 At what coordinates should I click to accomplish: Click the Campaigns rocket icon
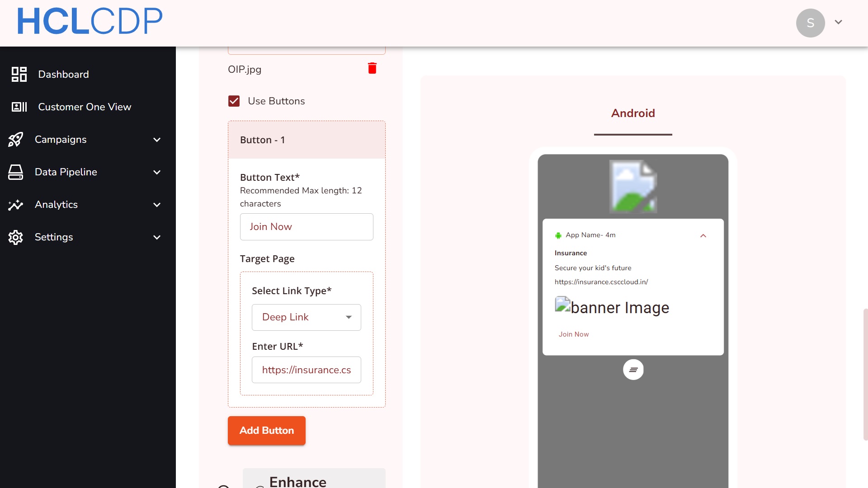click(15, 140)
